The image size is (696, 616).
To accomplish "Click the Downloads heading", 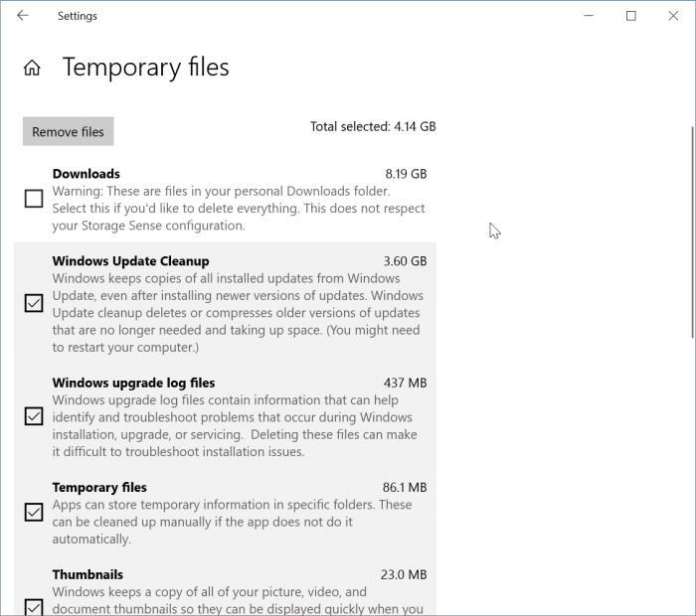I will (x=87, y=174).
